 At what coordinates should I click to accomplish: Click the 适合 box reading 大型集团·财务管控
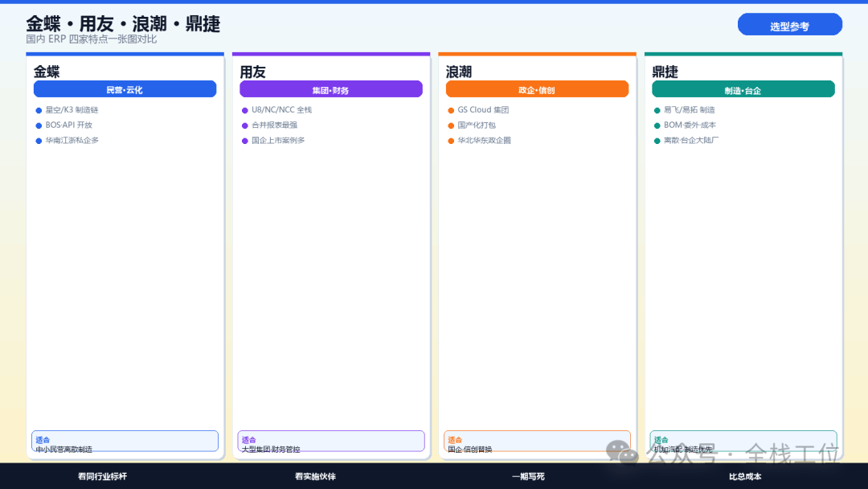tap(331, 441)
